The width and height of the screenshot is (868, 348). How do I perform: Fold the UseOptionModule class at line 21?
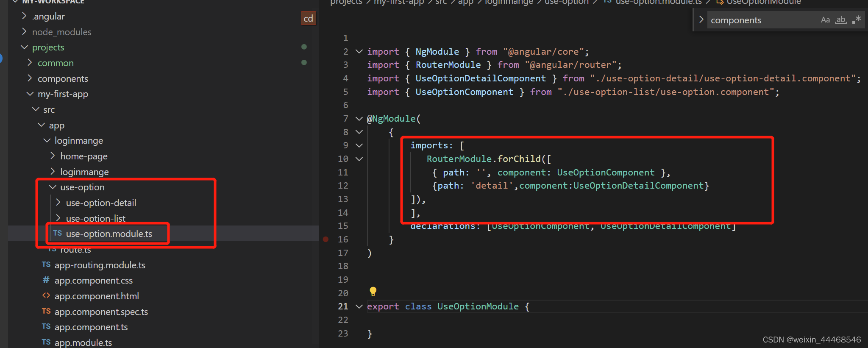[x=359, y=306]
